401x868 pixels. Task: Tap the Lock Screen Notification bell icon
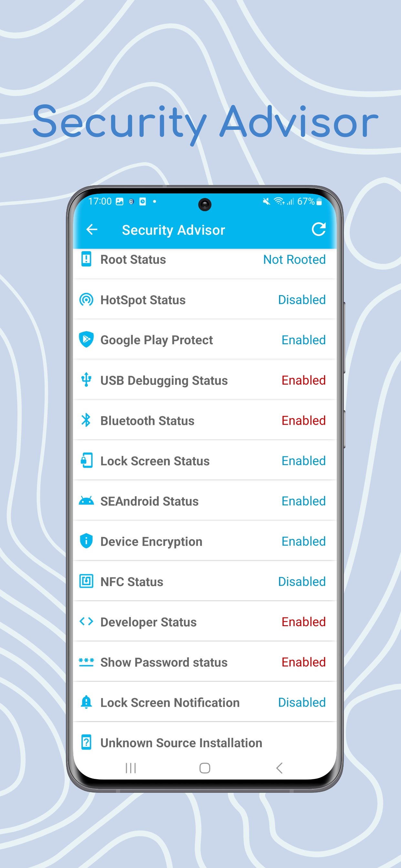coord(86,702)
